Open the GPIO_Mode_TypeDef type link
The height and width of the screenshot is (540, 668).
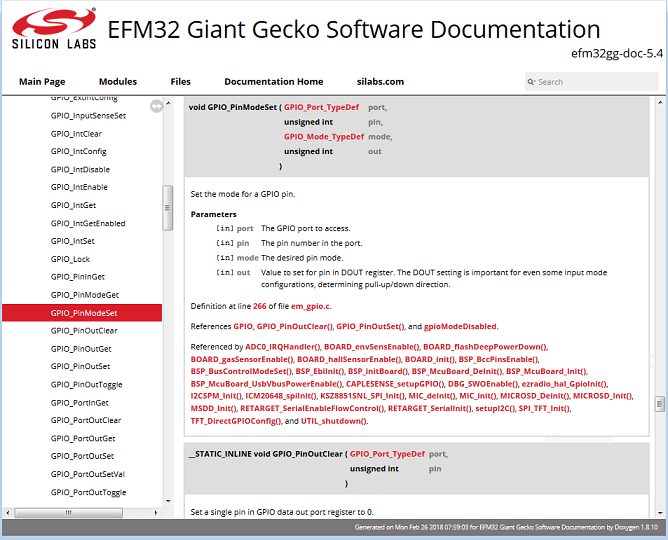(324, 137)
